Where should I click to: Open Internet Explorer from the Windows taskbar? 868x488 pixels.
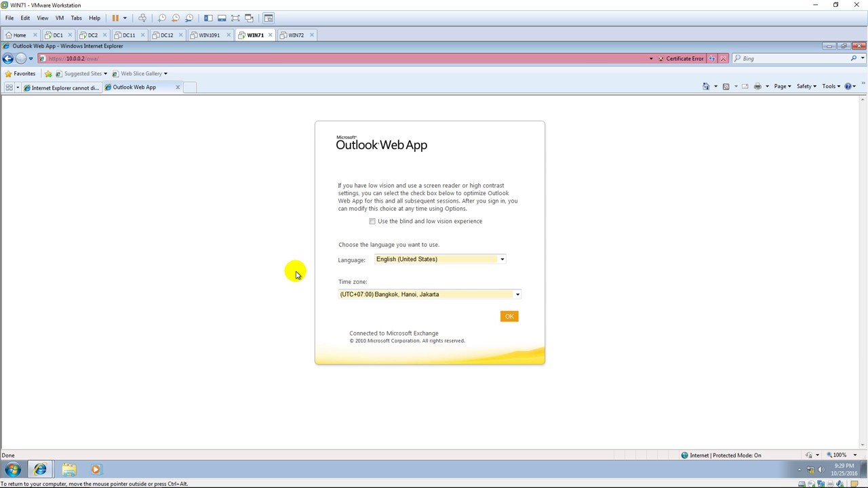(40, 469)
